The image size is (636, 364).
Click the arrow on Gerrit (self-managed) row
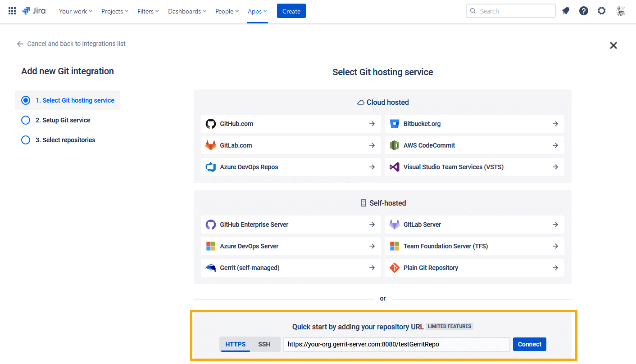tap(372, 268)
